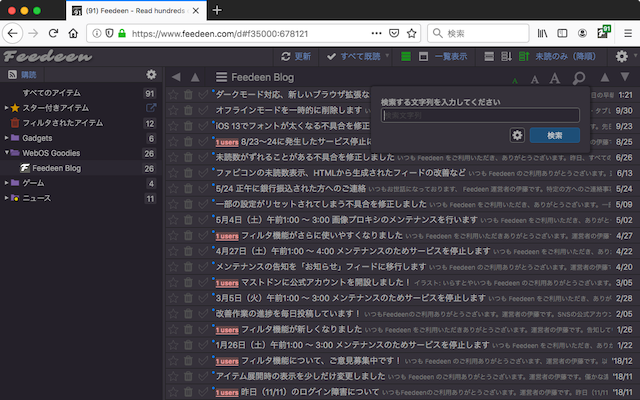Open article 5月4日（土）午前1:00 maintenance
The width and height of the screenshot is (640, 400).
pos(347,220)
